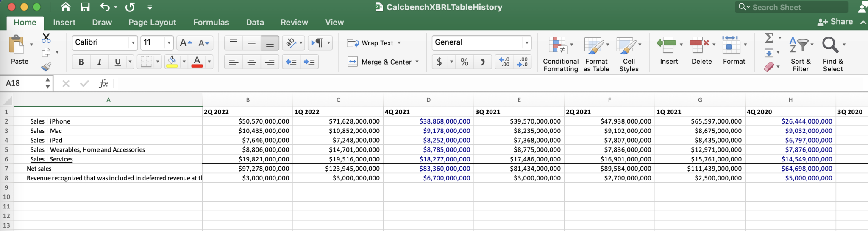Click the Format Painter brush icon
Screen dimensions: 868x231
pos(46,67)
